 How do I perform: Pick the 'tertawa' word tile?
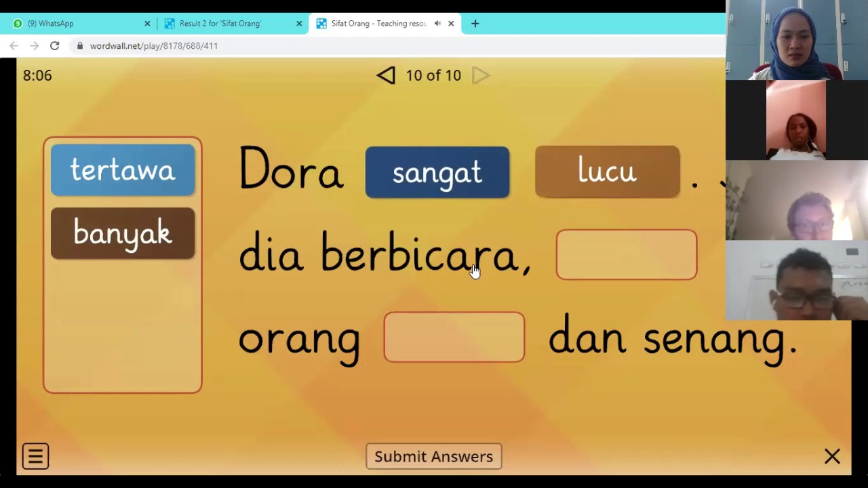pyautogui.click(x=123, y=170)
